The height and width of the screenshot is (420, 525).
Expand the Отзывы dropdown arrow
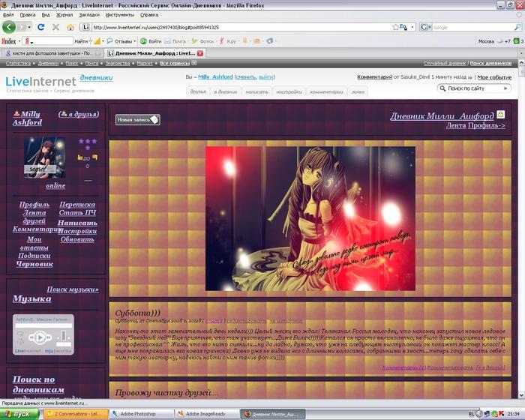134,41
